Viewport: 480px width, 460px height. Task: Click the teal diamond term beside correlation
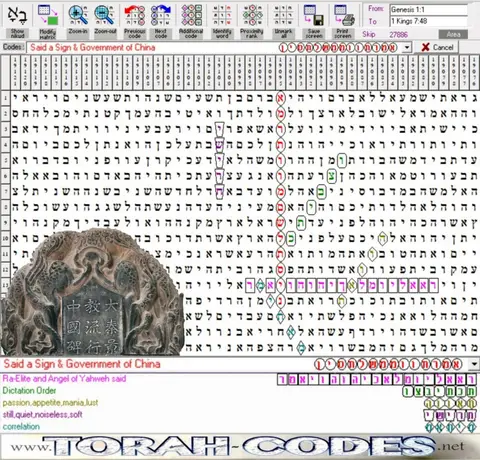tap(450, 427)
